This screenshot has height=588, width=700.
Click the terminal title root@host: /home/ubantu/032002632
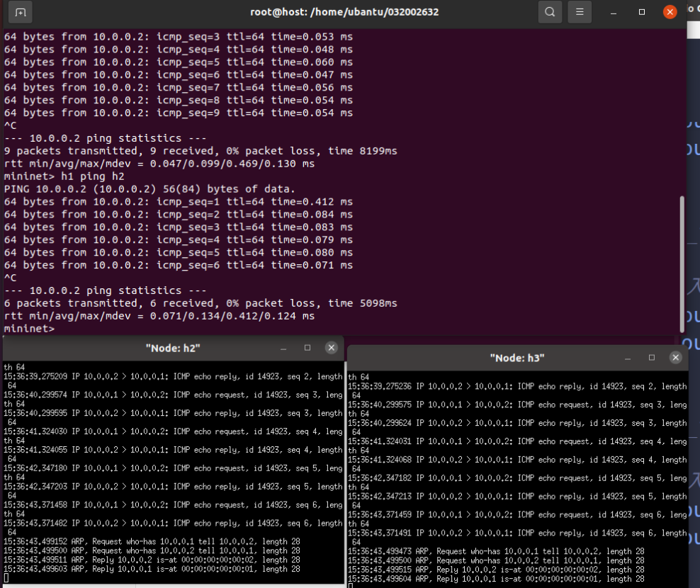click(344, 12)
